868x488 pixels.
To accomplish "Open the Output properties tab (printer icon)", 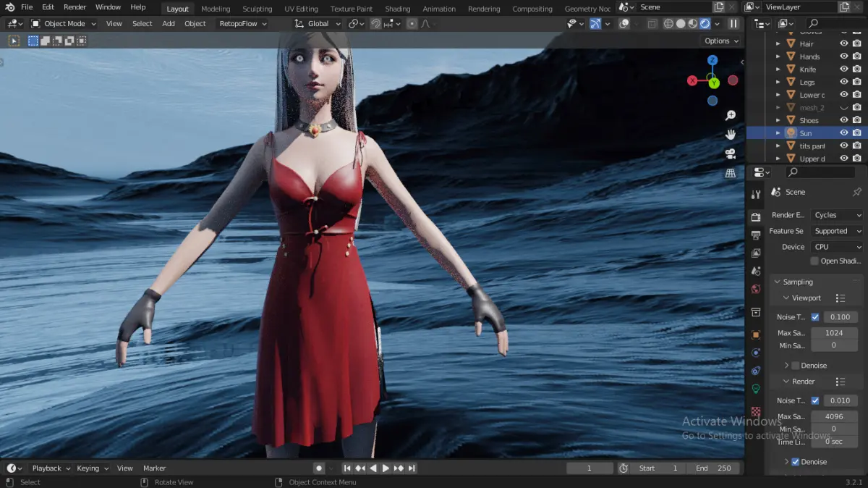I will coord(756,235).
